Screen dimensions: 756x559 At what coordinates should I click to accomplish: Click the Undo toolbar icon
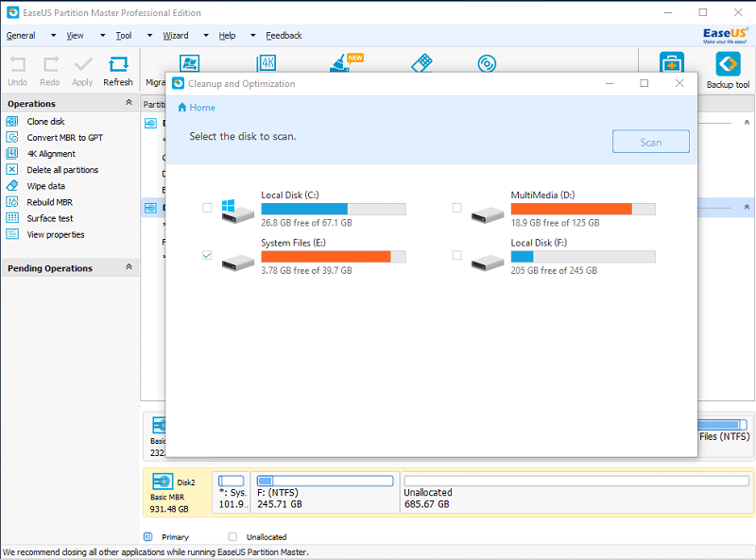click(18, 64)
